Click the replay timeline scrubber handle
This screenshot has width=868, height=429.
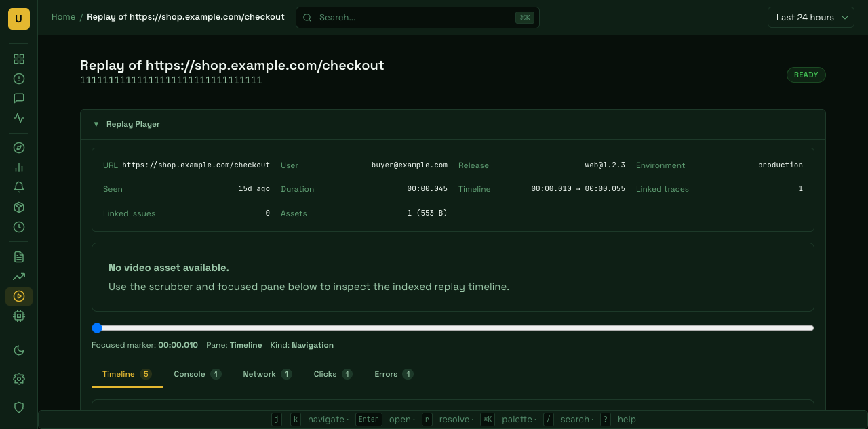point(97,328)
